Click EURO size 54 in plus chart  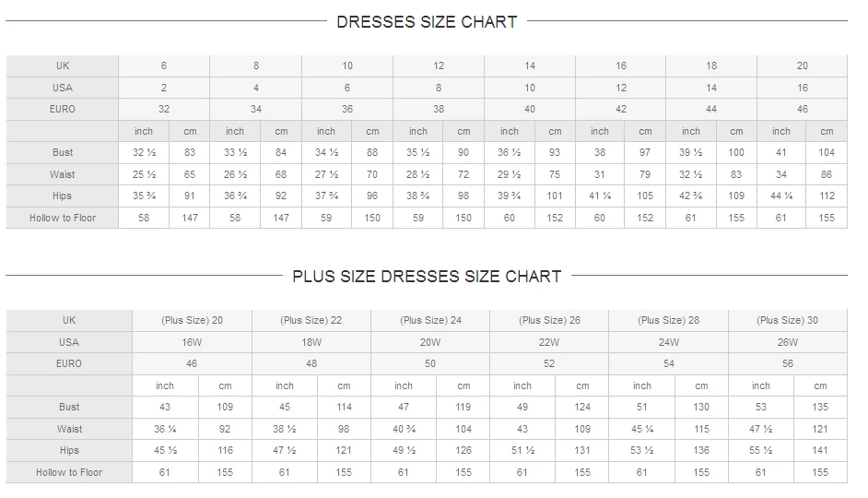[669, 364]
